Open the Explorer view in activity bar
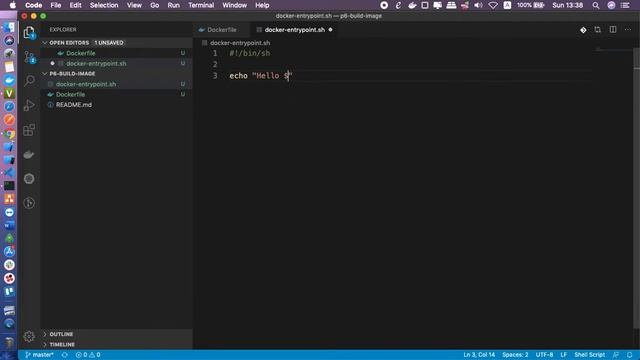The image size is (640, 360). click(x=29, y=32)
